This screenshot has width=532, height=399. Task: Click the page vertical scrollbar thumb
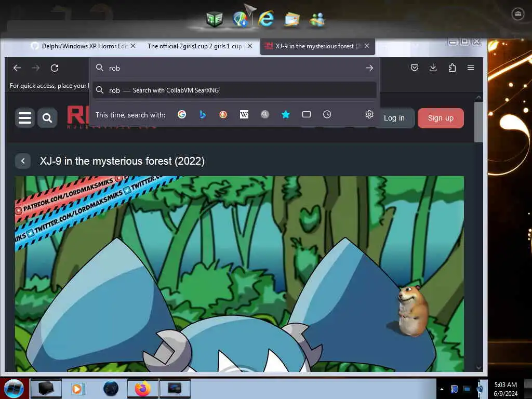click(x=478, y=122)
